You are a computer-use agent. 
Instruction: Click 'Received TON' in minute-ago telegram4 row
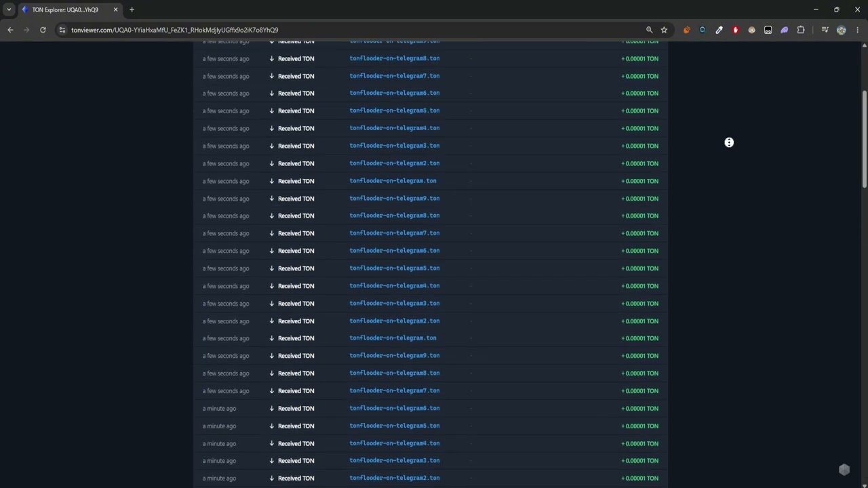[x=296, y=443]
